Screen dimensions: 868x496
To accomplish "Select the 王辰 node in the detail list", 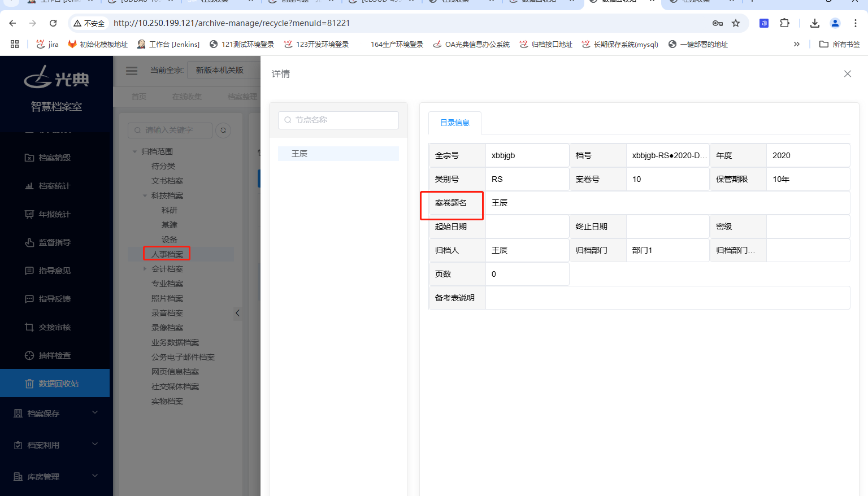I will tap(338, 154).
